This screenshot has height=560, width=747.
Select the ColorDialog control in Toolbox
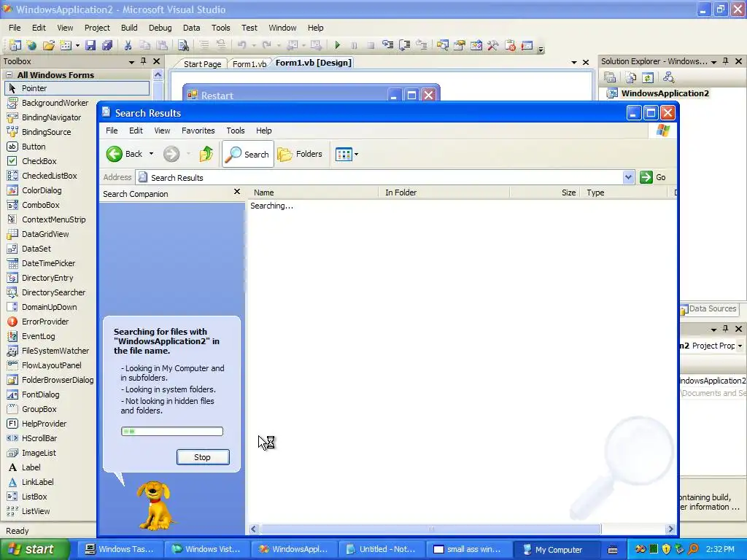(x=42, y=190)
